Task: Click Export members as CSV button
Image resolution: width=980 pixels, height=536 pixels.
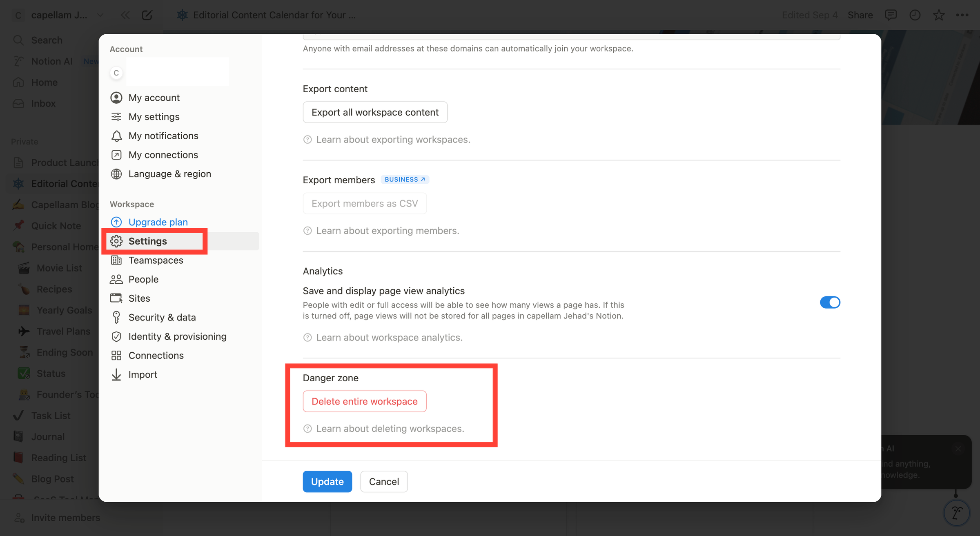Action: click(365, 203)
